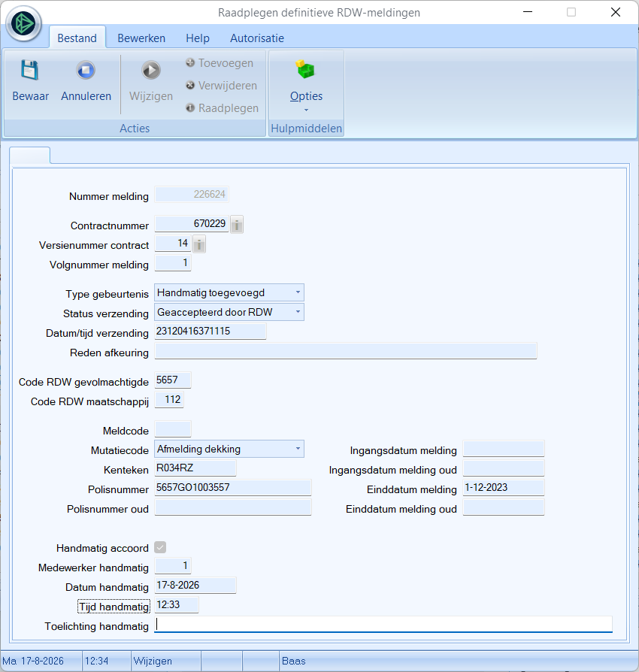The height and width of the screenshot is (672, 639).
Task: Open the Opties dropdown arrow
Action: click(x=306, y=110)
